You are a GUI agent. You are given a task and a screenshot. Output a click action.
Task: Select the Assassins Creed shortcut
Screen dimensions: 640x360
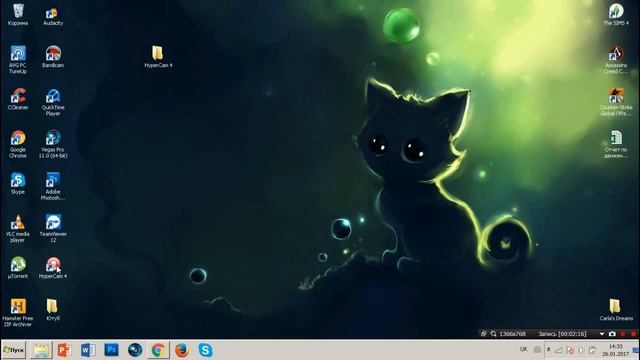pyautogui.click(x=616, y=60)
